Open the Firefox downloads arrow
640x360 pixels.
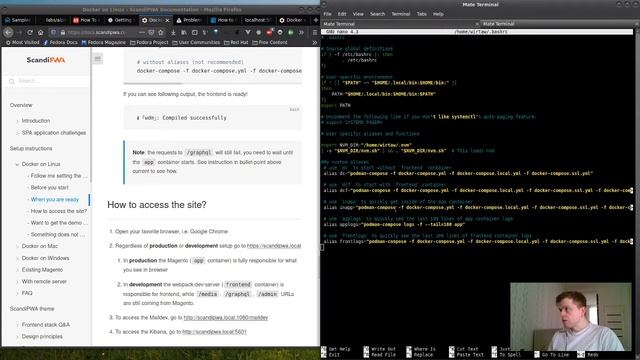[173, 32]
